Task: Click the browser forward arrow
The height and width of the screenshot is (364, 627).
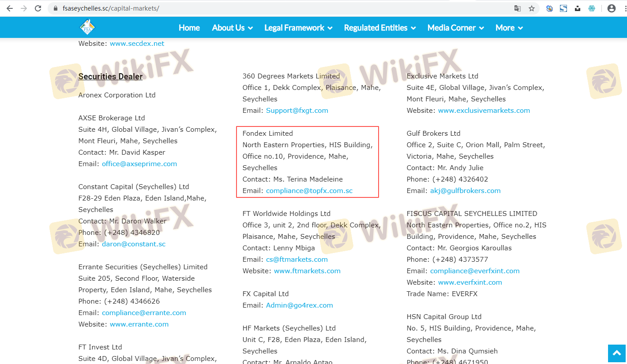Action: pyautogui.click(x=24, y=8)
